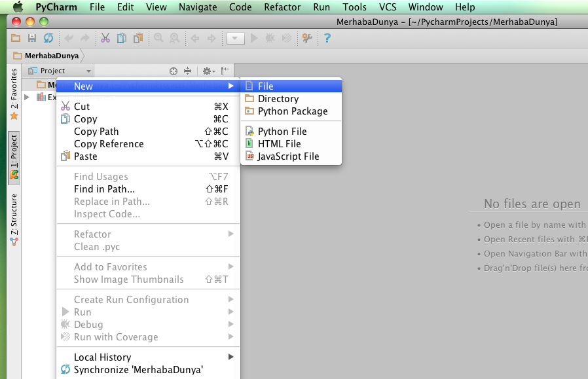Viewport: 588px width, 379px height.
Task: Choose Python File in the New submenu
Action: click(x=291, y=131)
